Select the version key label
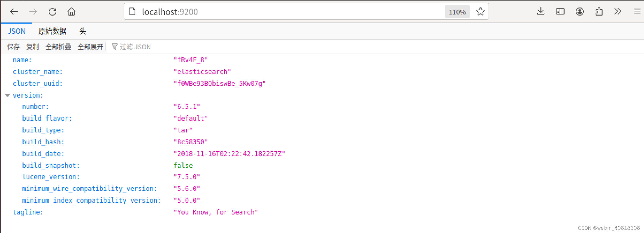Image resolution: width=644 pixels, height=233 pixels. pos(28,95)
